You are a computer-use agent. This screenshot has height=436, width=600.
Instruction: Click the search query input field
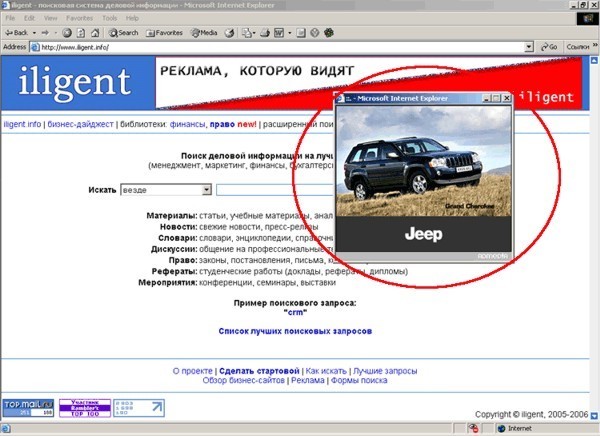(275, 190)
